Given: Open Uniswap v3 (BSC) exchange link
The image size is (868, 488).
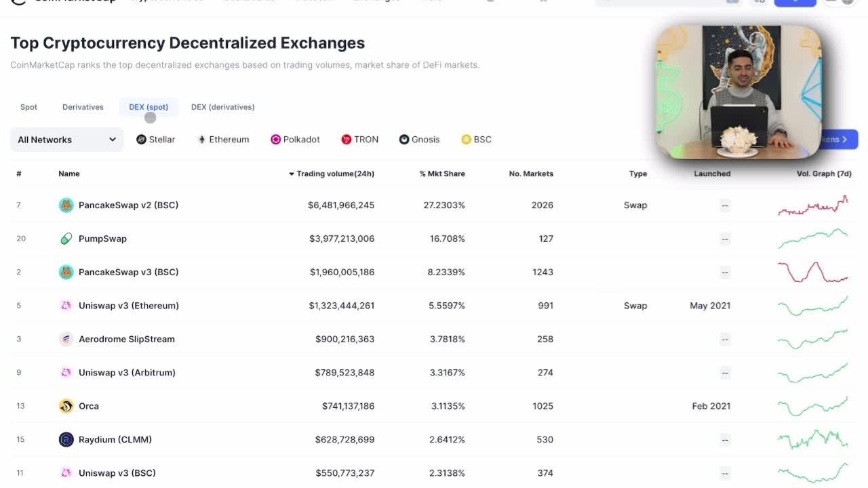Looking at the screenshot, I should click(117, 473).
